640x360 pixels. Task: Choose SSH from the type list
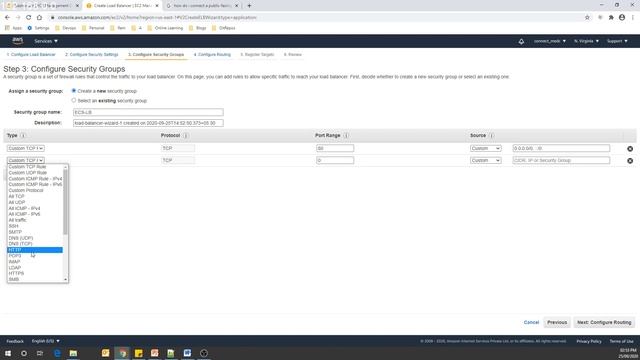click(x=35, y=226)
